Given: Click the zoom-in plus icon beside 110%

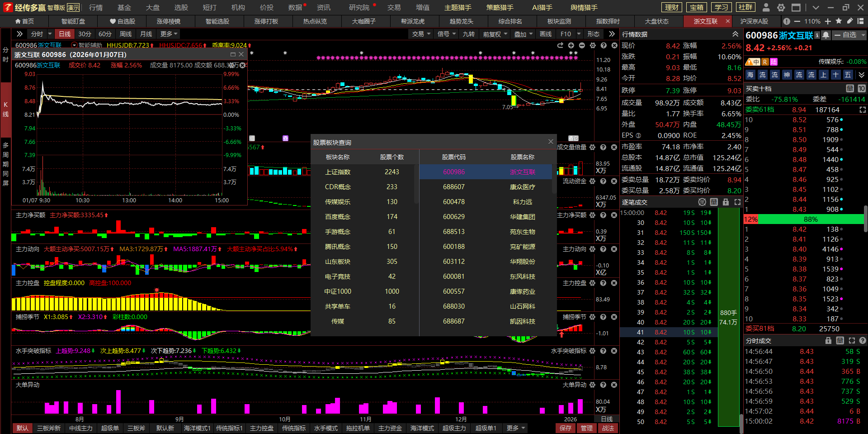Looking at the screenshot, I should click(828, 21).
